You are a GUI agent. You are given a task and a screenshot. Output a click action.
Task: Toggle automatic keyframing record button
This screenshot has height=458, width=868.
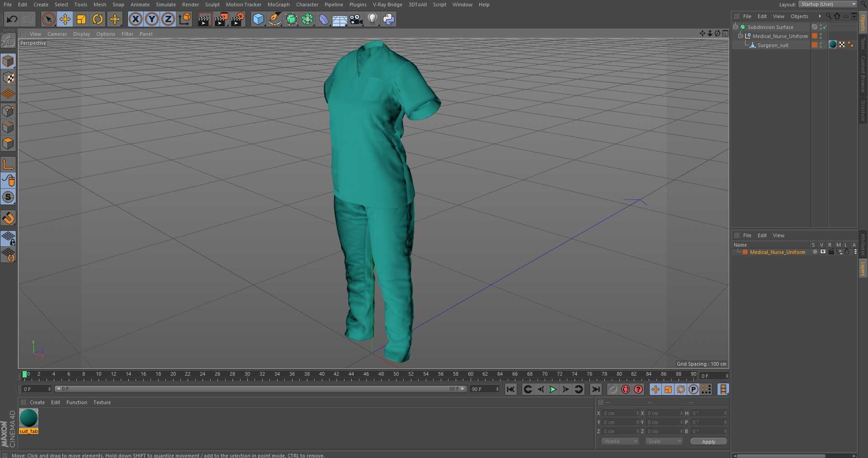click(626, 389)
